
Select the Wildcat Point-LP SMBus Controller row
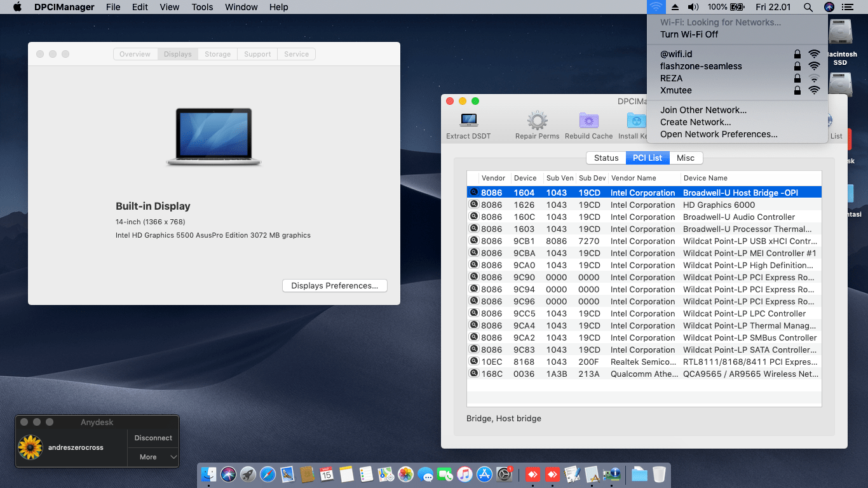(644, 337)
